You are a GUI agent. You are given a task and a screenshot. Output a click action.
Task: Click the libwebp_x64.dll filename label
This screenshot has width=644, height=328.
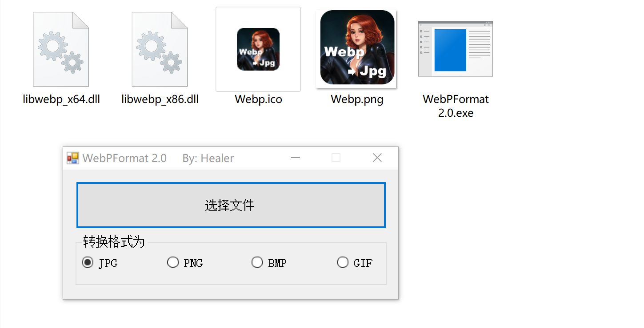coord(61,99)
